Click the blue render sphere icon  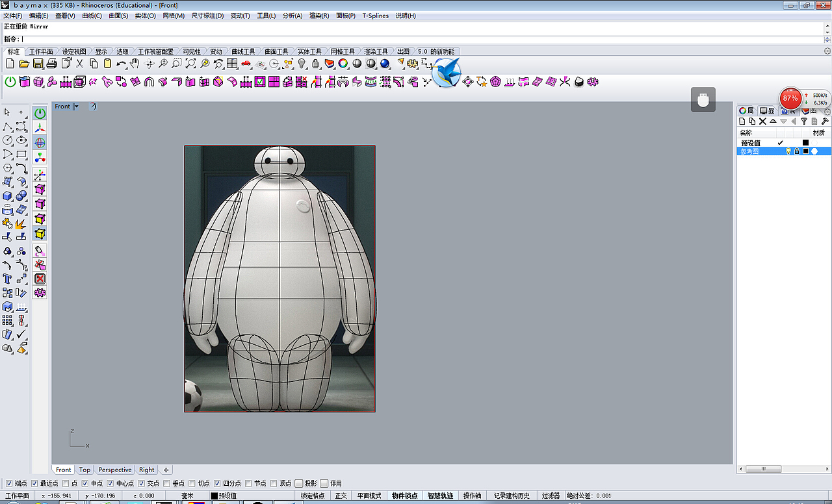385,64
